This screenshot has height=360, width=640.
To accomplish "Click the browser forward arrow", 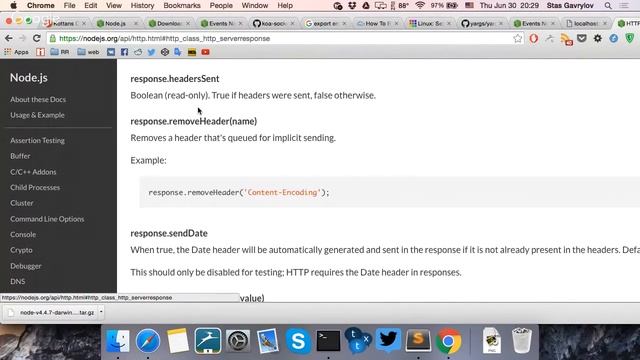I will pyautogui.click(x=22, y=38).
